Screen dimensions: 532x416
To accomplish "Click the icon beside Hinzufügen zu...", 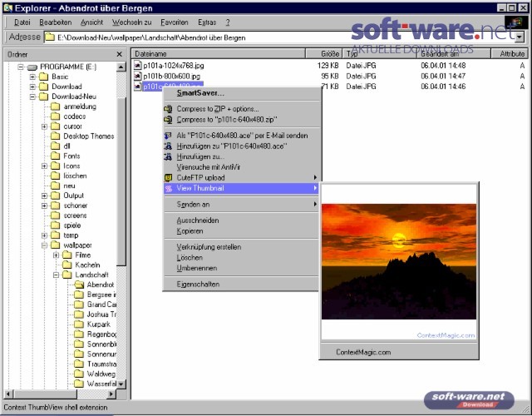I will [x=168, y=156].
